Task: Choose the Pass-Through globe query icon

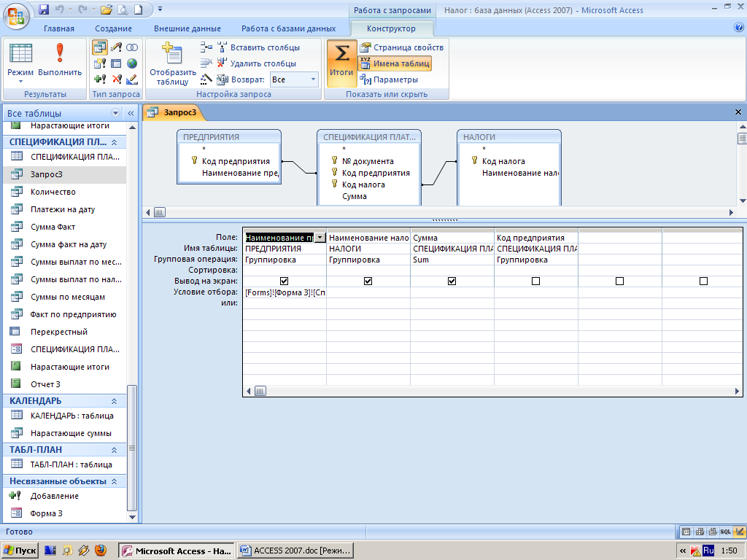Action: (x=132, y=63)
